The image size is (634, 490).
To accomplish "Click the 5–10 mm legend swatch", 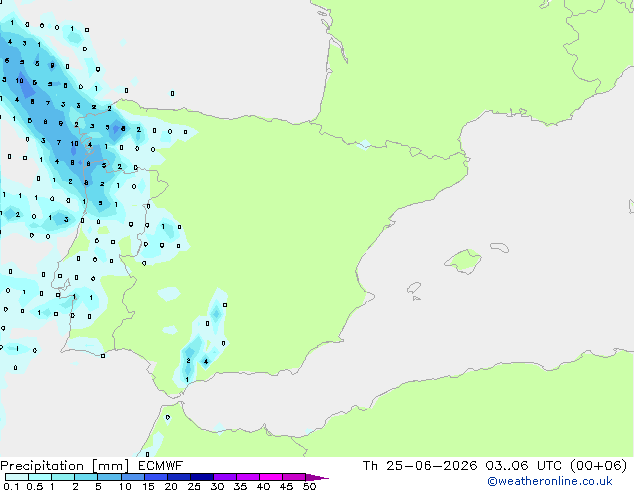I will click(109, 477).
